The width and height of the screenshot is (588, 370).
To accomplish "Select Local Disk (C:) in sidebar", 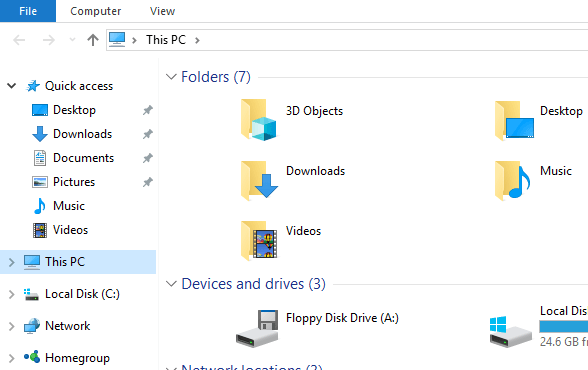I will coord(82,294).
